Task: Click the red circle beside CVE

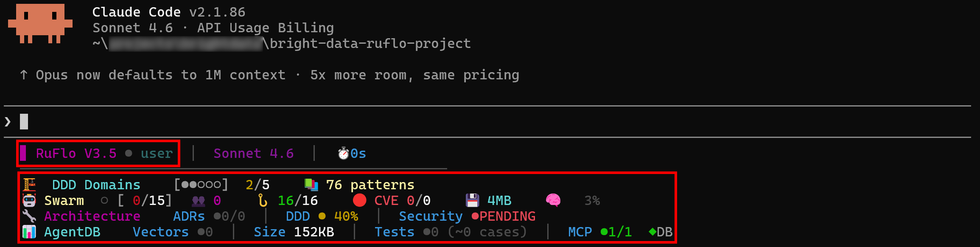Action: coord(359,200)
